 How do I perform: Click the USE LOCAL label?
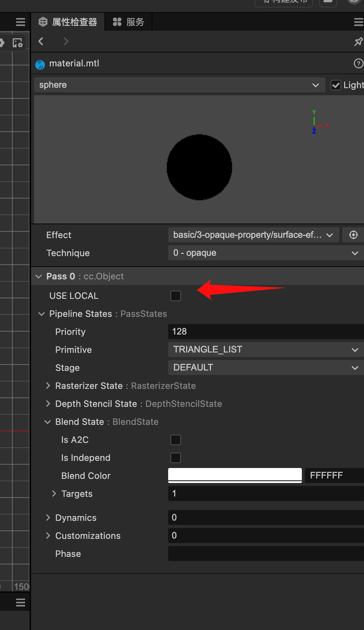pos(74,296)
